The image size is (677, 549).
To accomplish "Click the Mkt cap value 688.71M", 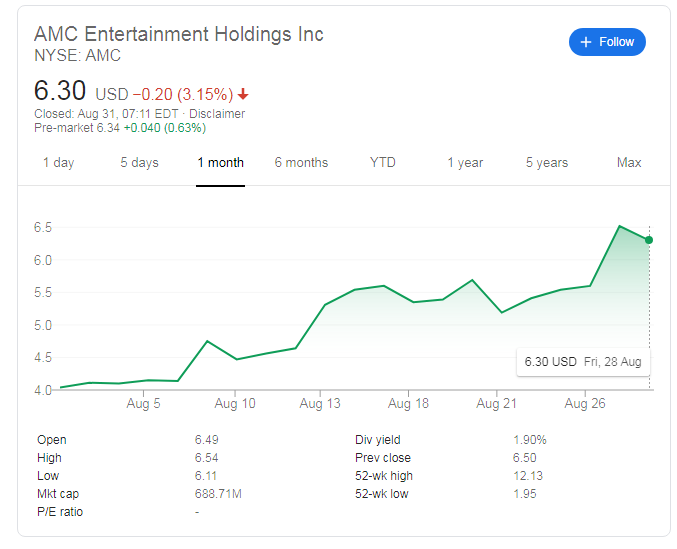I will [218, 494].
